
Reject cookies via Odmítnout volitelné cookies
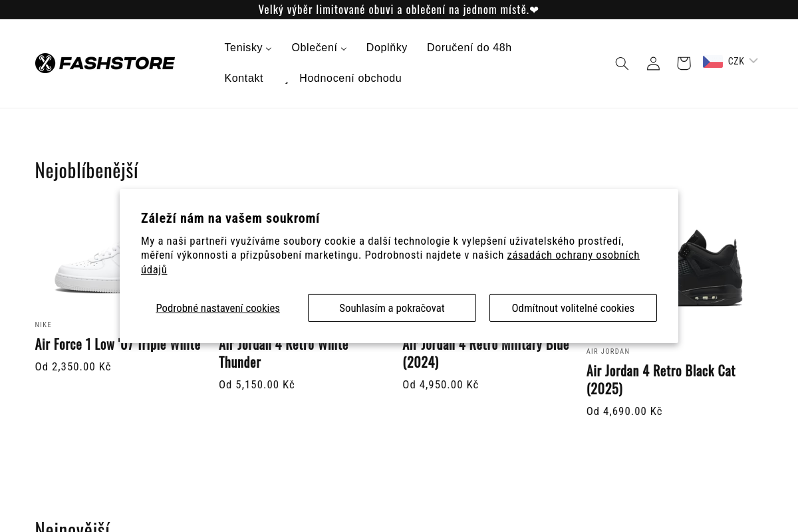(x=573, y=307)
